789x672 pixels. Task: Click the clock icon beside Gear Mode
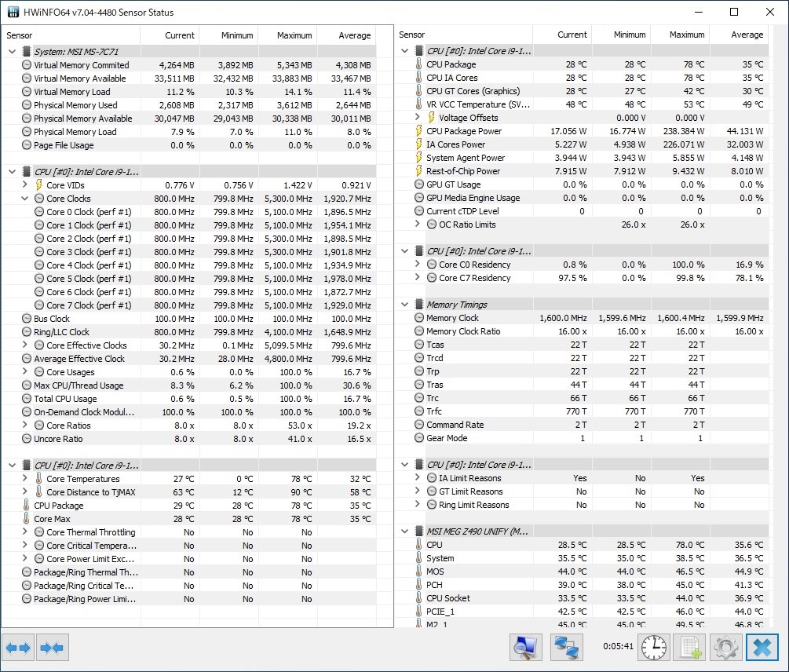419,438
